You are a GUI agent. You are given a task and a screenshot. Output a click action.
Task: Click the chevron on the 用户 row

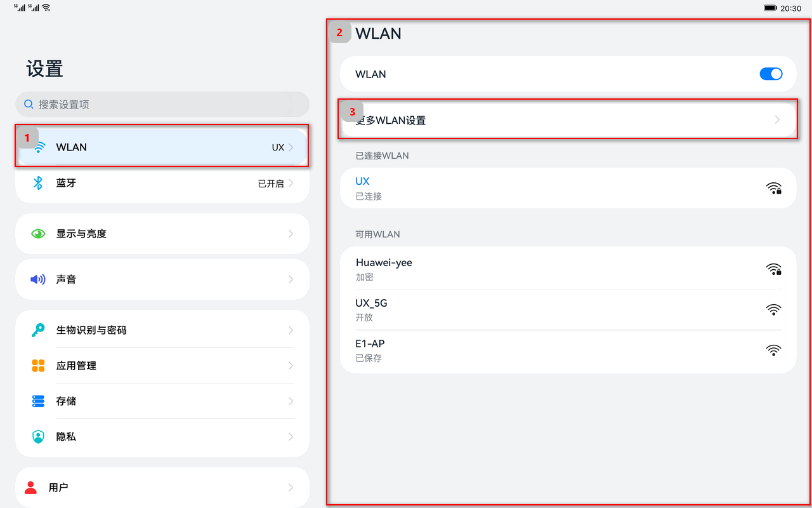coord(291,488)
